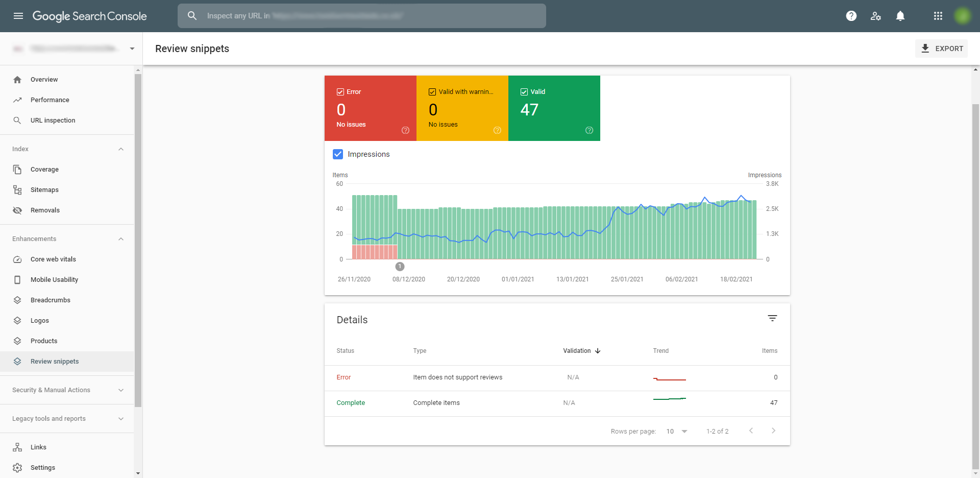Click the Status column header
The image size is (980, 478).
(345, 351)
